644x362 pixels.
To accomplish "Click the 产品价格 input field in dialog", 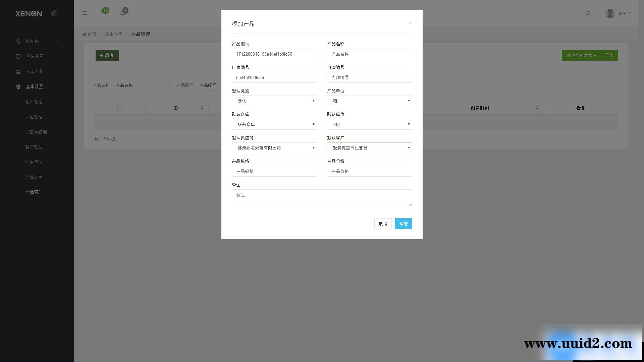I will click(x=369, y=171).
